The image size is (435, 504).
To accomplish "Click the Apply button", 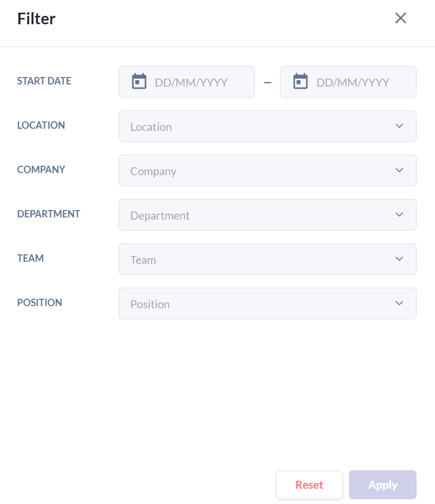I will pyautogui.click(x=383, y=485).
